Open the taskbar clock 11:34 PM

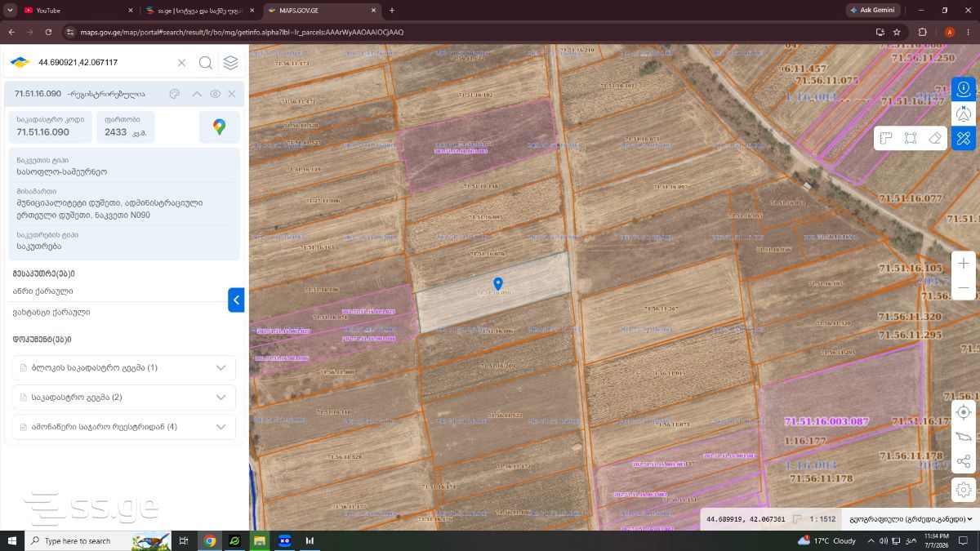pos(936,540)
